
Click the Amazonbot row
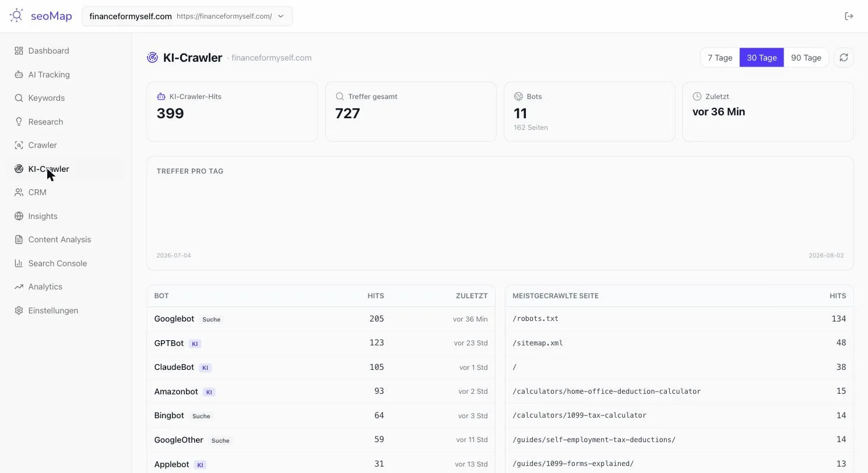pos(321,391)
